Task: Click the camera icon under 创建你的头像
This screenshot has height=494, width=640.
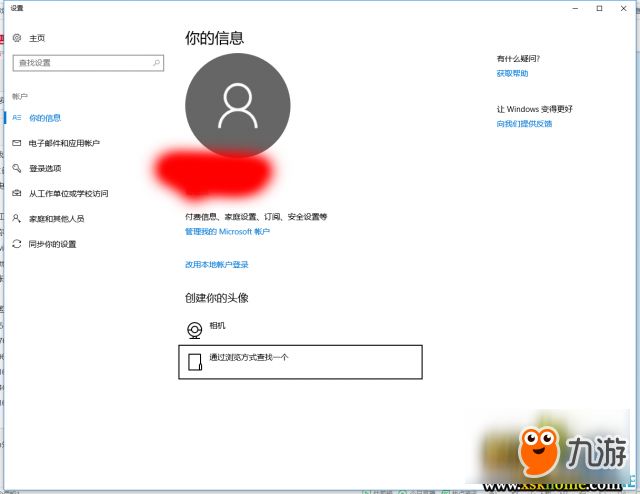Action: click(x=194, y=329)
